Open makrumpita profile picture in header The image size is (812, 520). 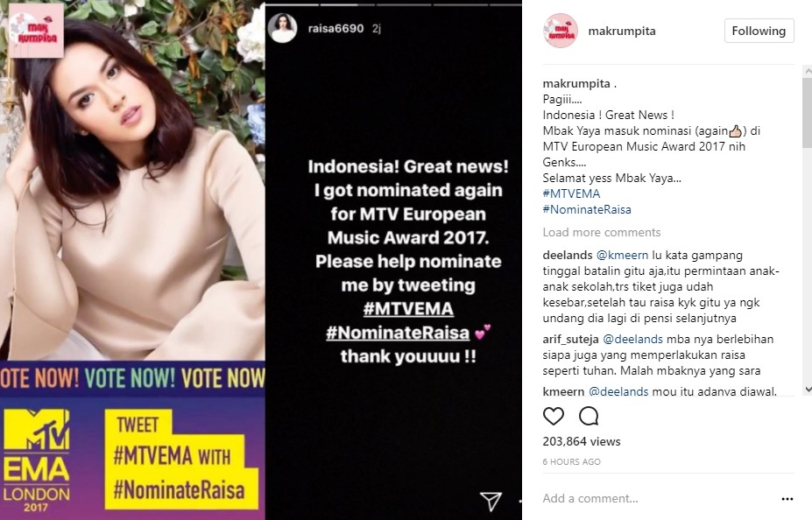tap(560, 31)
